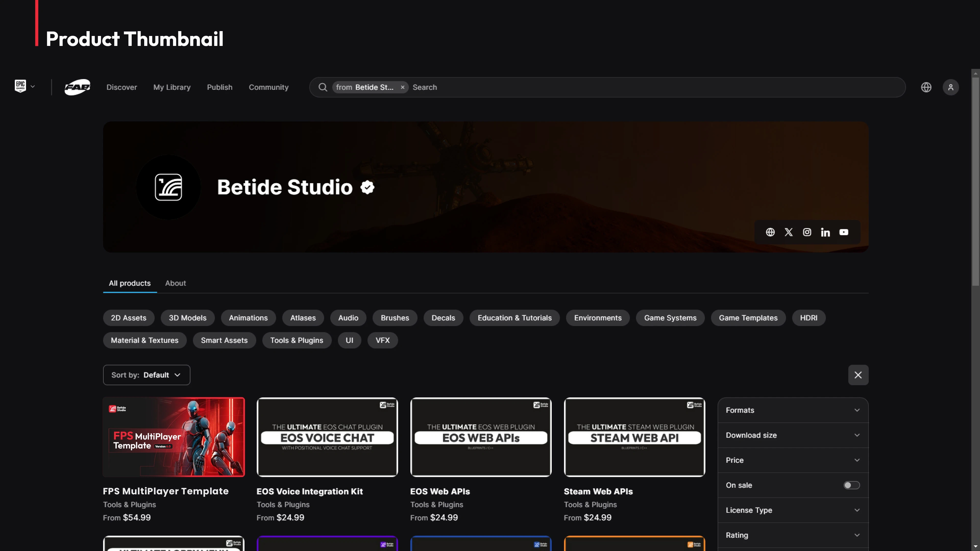Remove the Betide Studio search filter chip
The width and height of the screenshot is (980, 551).
pos(402,87)
